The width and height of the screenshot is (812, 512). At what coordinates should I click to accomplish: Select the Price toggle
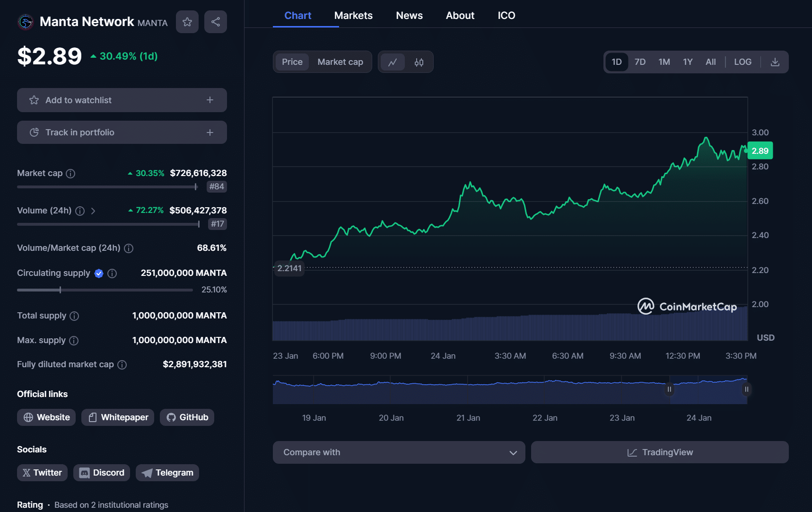(292, 62)
